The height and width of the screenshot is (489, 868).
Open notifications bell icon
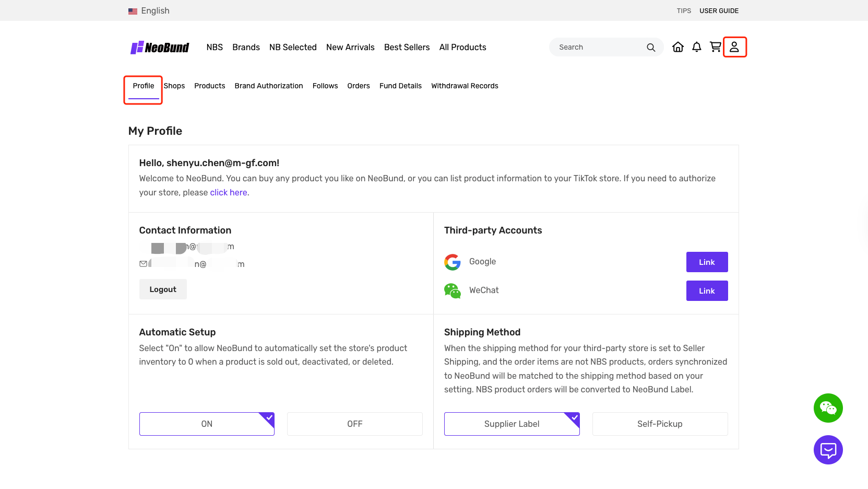tap(696, 47)
